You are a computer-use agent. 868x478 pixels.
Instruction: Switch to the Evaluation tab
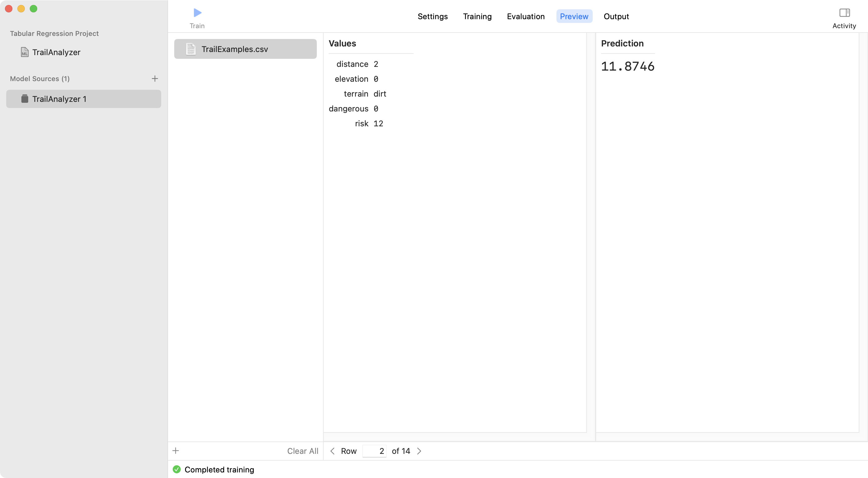526,16
